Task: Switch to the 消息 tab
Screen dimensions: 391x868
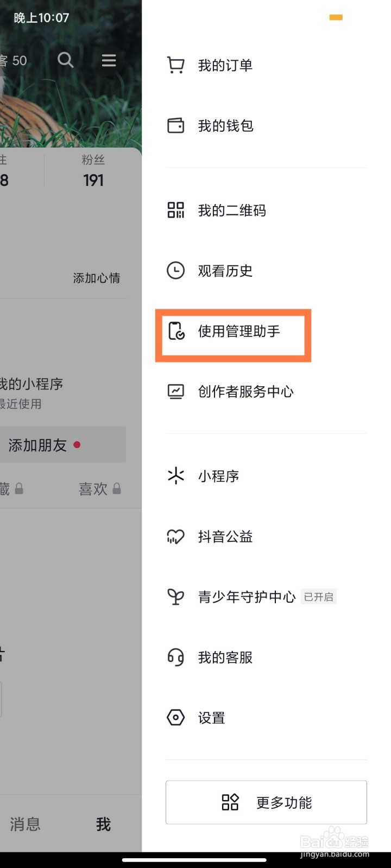Action: coord(25,825)
